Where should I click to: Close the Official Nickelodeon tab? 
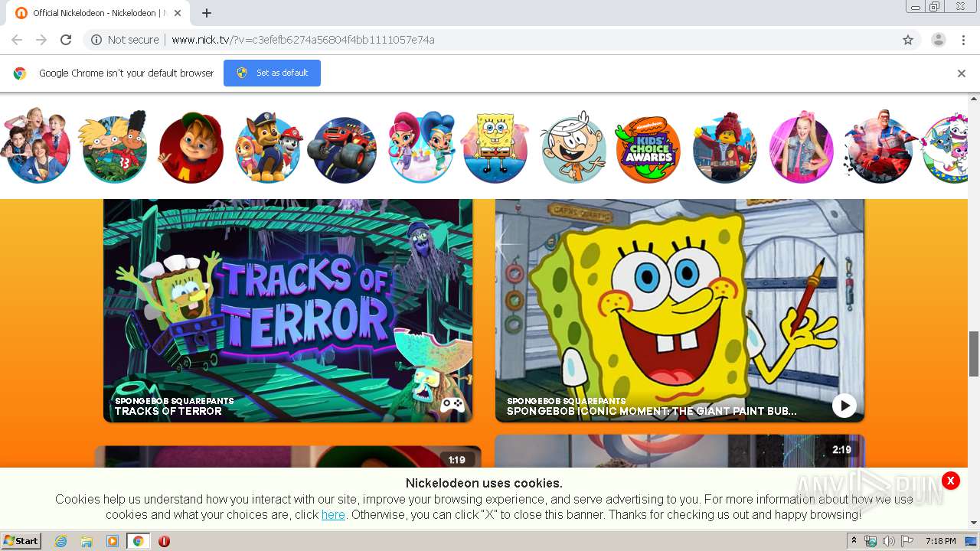coord(178,13)
